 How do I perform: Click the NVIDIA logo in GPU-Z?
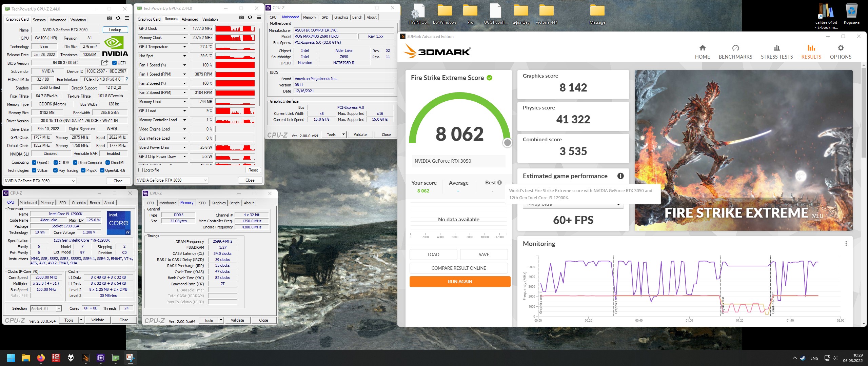click(115, 47)
